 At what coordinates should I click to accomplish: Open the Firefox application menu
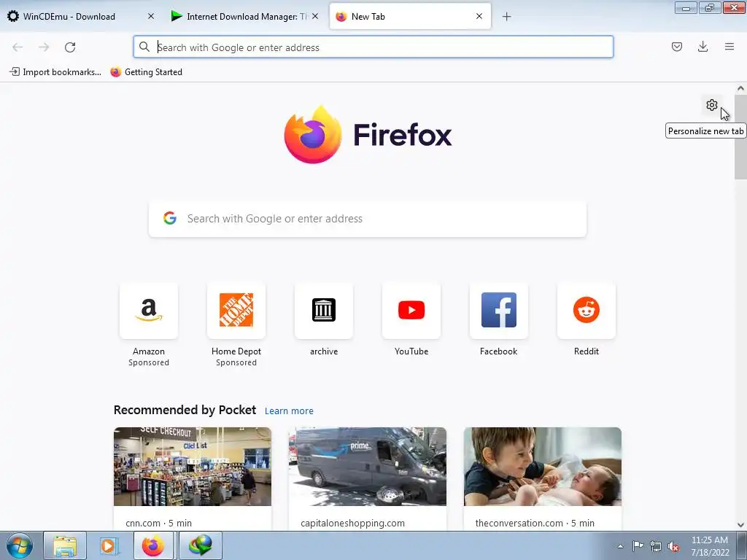coord(729,47)
